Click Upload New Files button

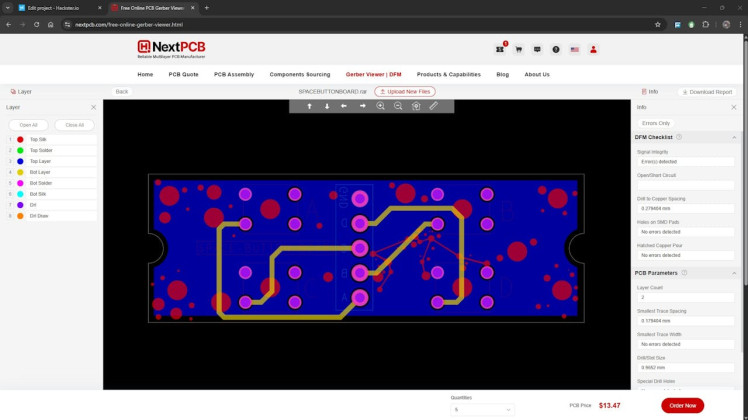click(x=405, y=92)
